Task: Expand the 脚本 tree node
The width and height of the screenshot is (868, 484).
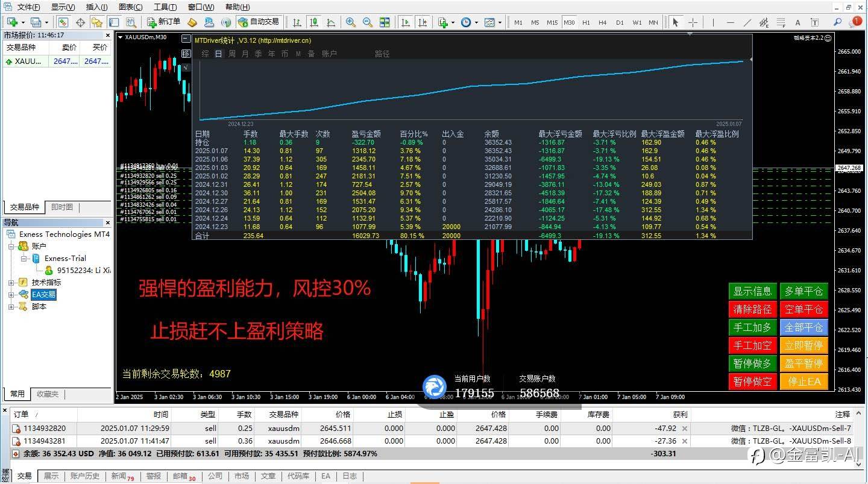Action: pos(11,306)
